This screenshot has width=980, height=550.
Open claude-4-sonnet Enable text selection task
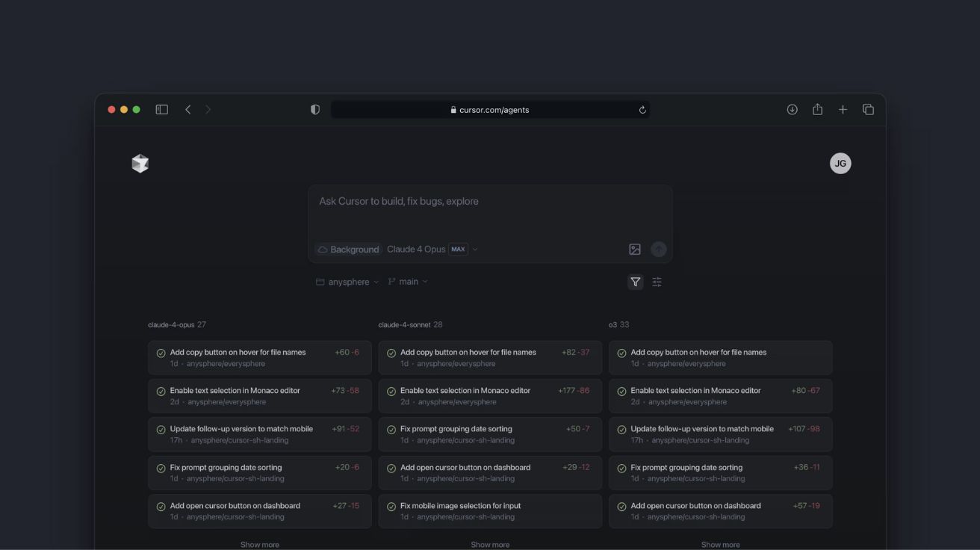(490, 396)
